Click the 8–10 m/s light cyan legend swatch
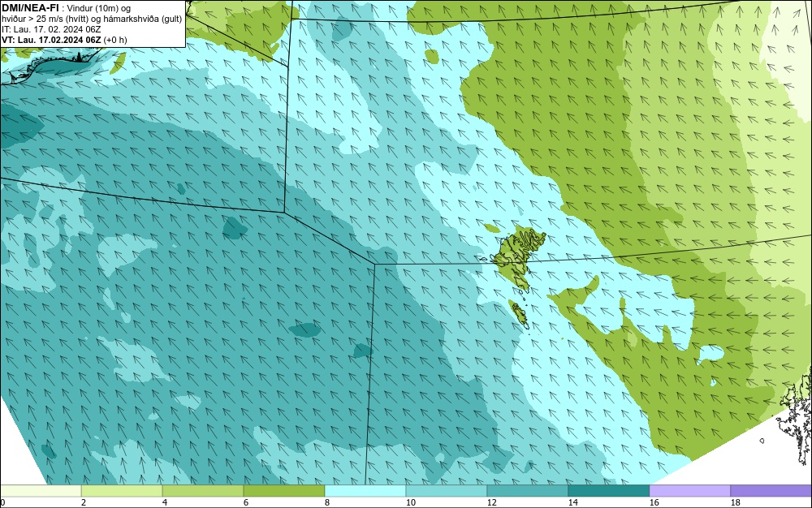This screenshot has height=508, width=812. click(365, 491)
